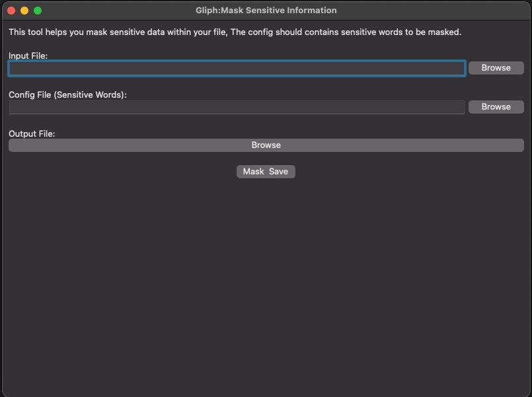
Task: Open the Output File Browse button
Action: 266,145
